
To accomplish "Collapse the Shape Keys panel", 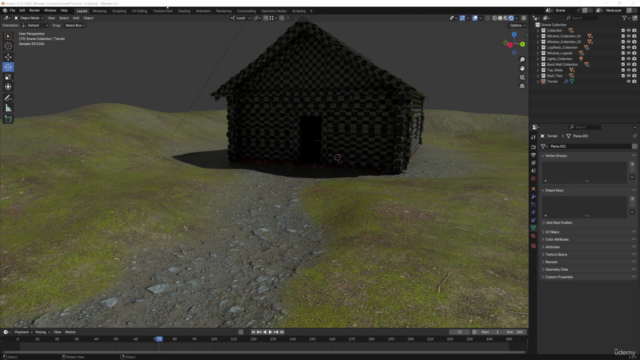I will 554,190.
